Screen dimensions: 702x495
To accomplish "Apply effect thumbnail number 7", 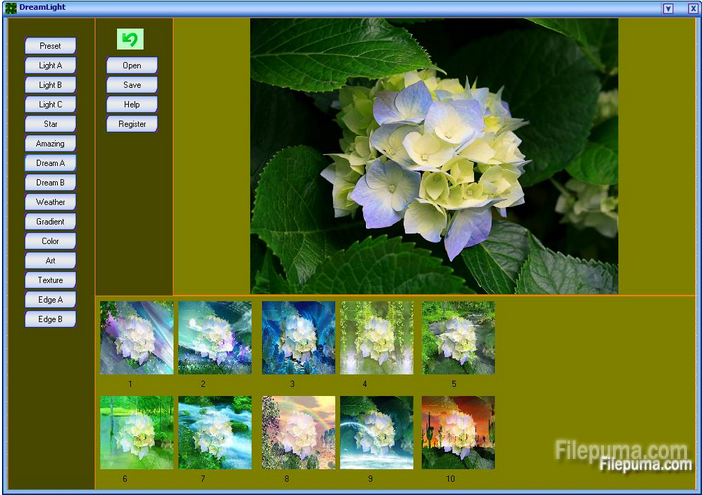I will tap(215, 433).
